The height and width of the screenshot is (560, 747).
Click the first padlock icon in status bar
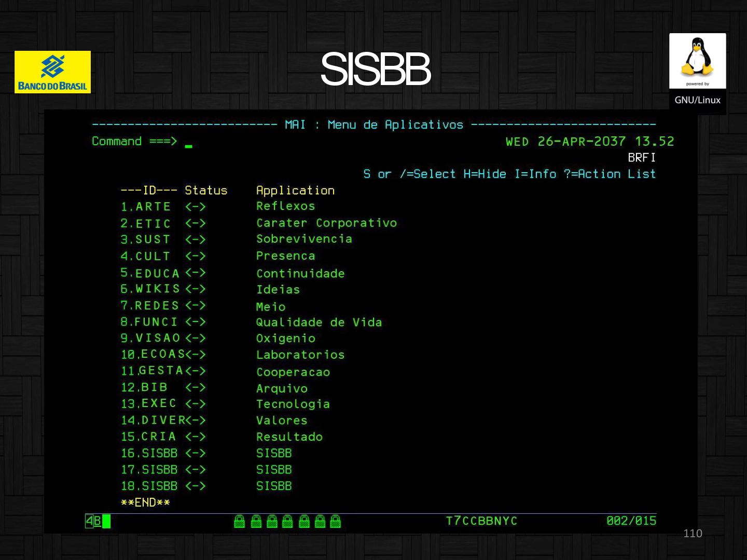point(239,521)
